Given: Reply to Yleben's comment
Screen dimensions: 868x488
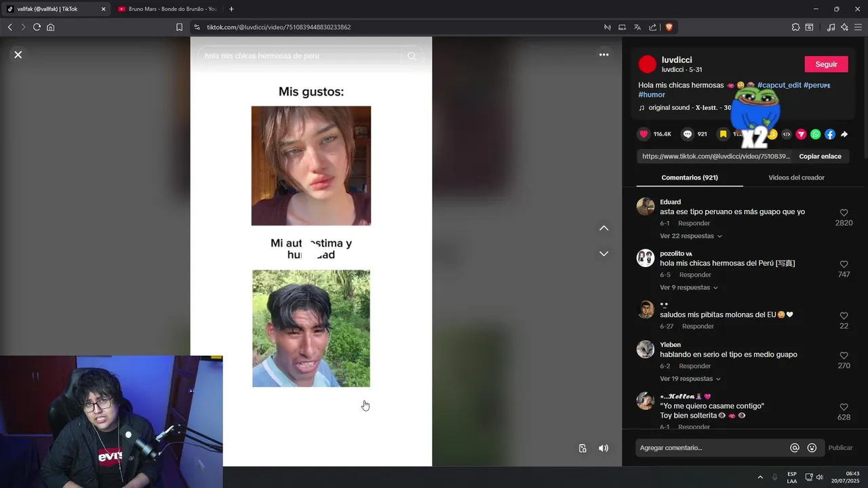Looking at the screenshot, I should click(694, 366).
